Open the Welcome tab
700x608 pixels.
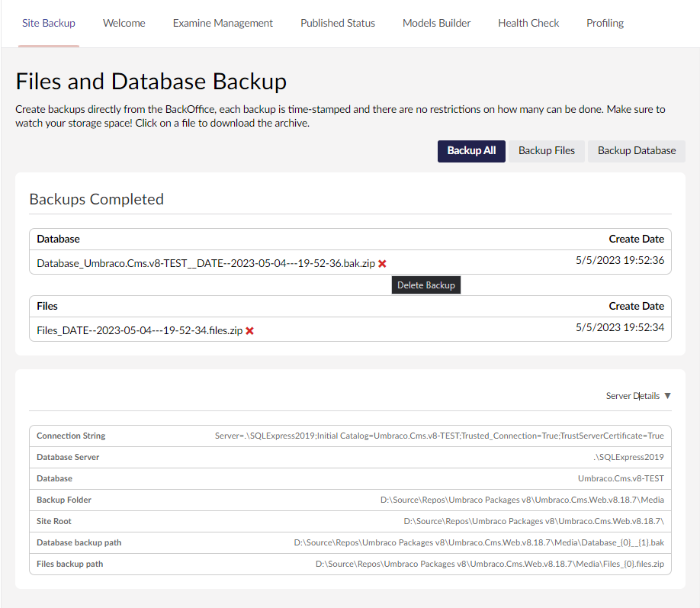pos(124,23)
